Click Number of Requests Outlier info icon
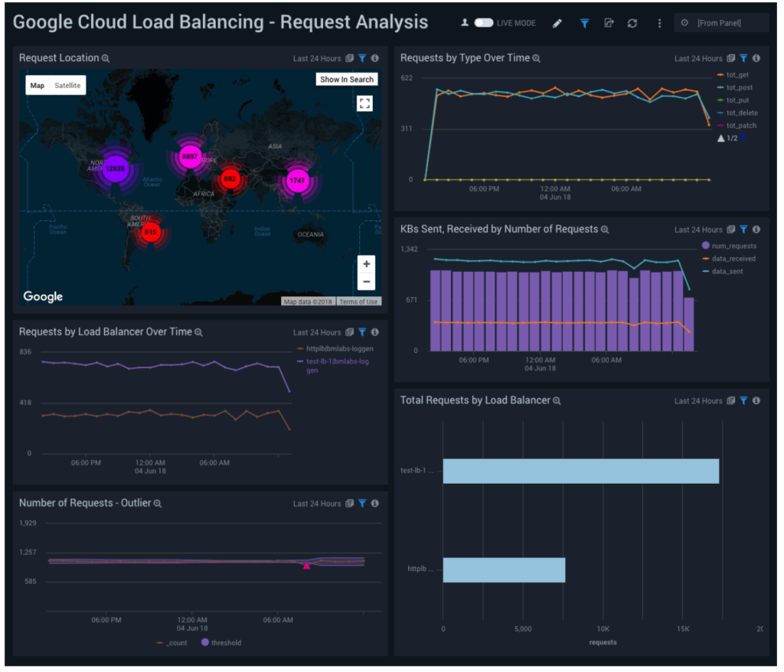The width and height of the screenshot is (784, 672). pos(375,503)
